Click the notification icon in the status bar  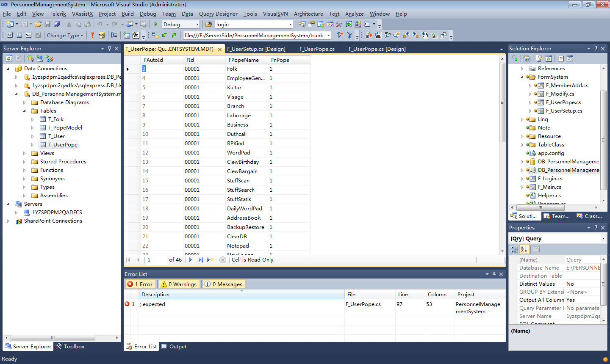pos(605,360)
